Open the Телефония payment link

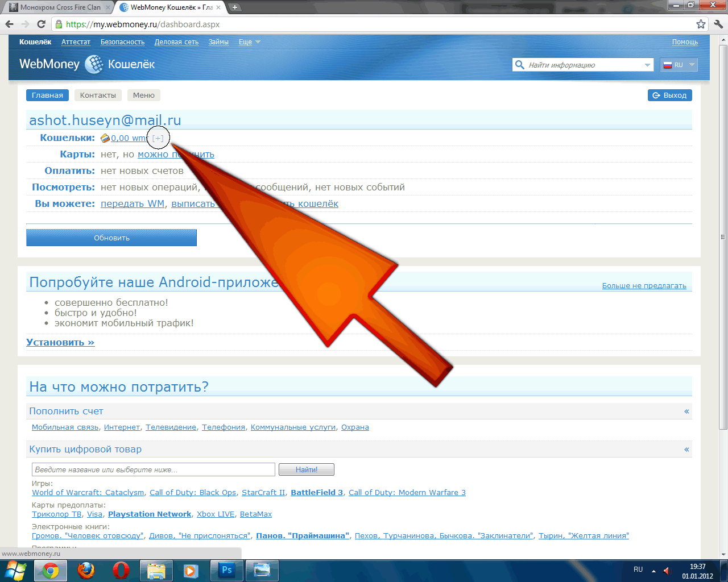pyautogui.click(x=224, y=427)
